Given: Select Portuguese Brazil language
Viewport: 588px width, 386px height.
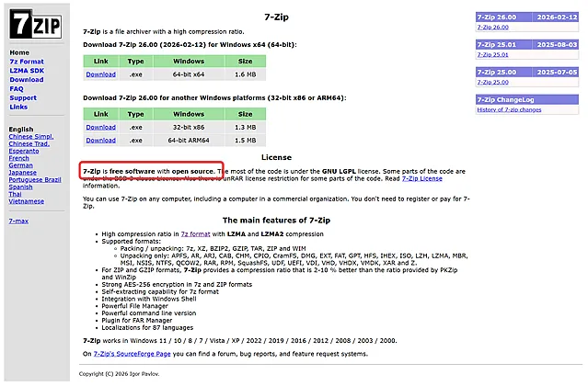Looking at the screenshot, I should pos(34,179).
